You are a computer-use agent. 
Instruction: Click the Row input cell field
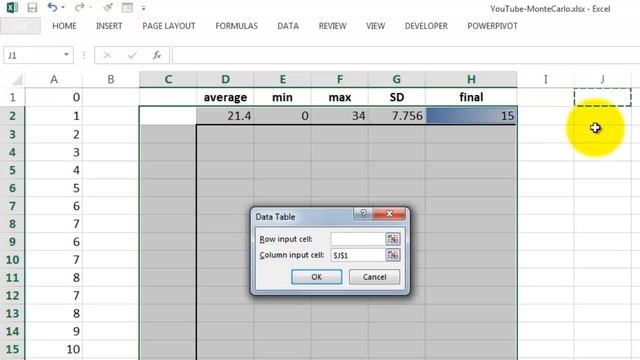coord(358,239)
